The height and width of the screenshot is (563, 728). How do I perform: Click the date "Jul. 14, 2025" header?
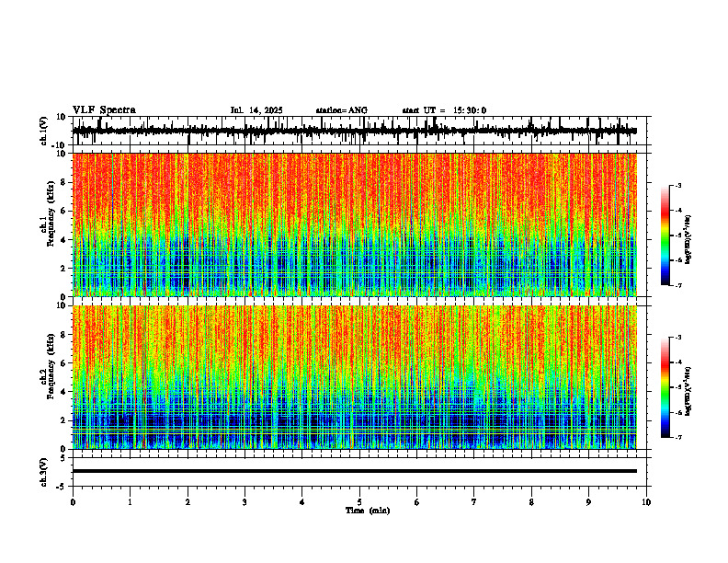256,110
